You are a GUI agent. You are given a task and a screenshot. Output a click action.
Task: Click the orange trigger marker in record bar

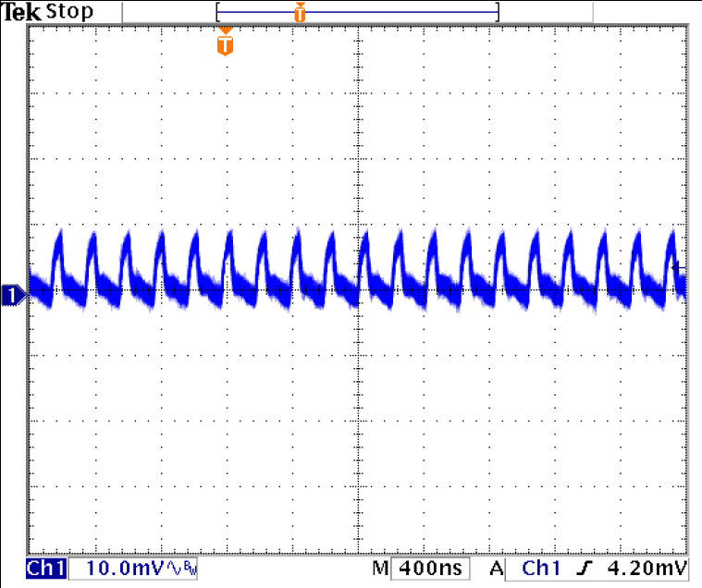[300, 12]
